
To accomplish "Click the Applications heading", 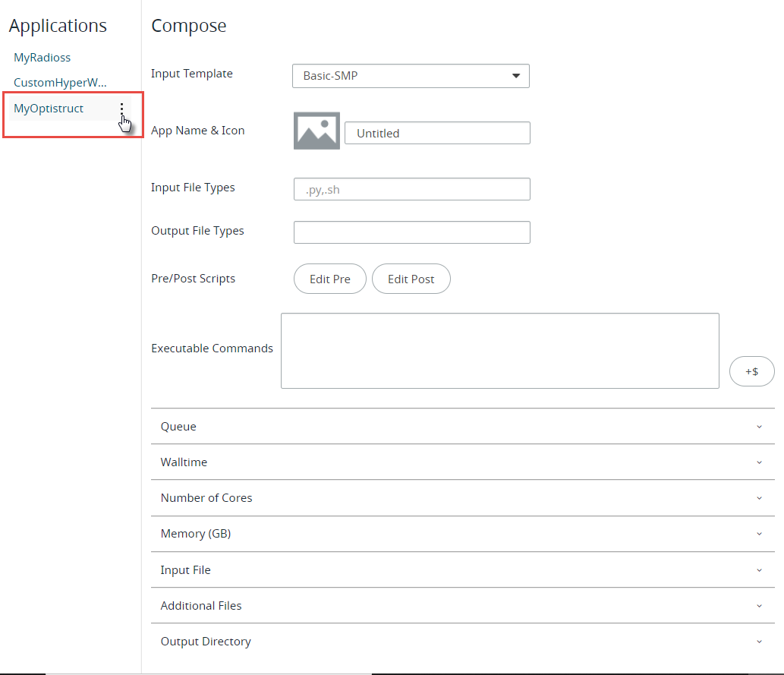I will click(58, 26).
